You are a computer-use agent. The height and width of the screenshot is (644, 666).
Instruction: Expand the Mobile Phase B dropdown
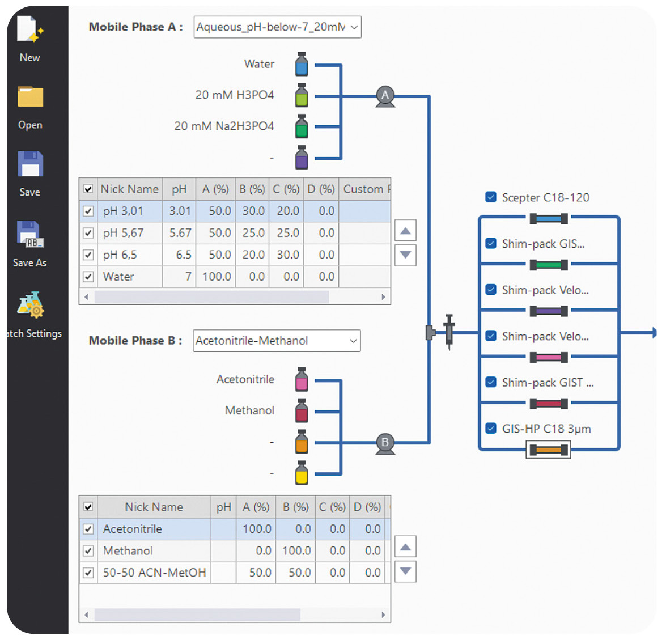[353, 341]
